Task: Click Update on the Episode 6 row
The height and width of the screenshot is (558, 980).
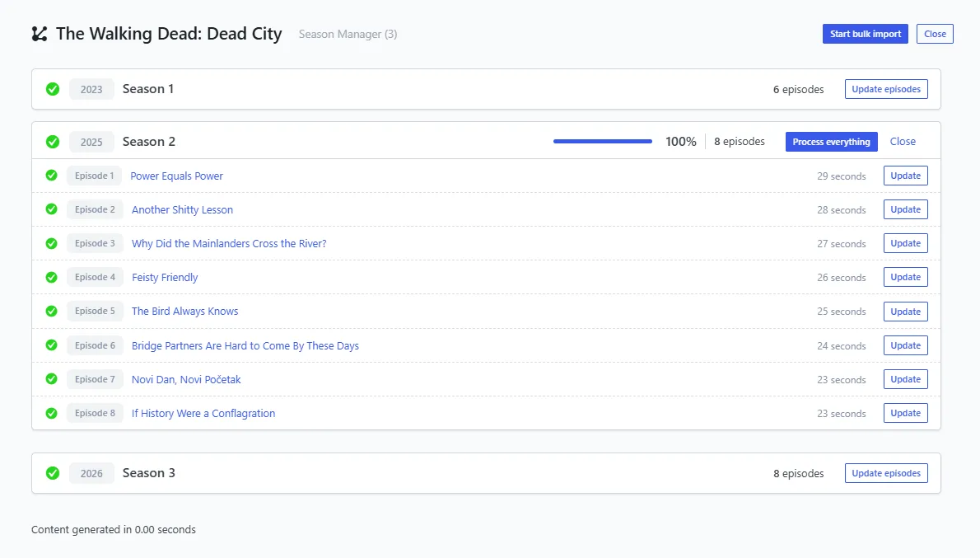Action: click(906, 345)
